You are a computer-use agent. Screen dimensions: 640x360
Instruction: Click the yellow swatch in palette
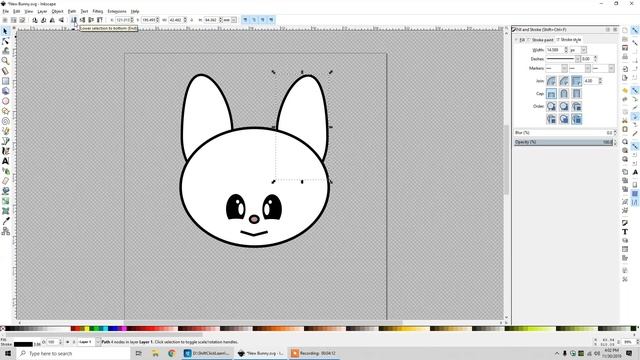[x=87, y=329]
